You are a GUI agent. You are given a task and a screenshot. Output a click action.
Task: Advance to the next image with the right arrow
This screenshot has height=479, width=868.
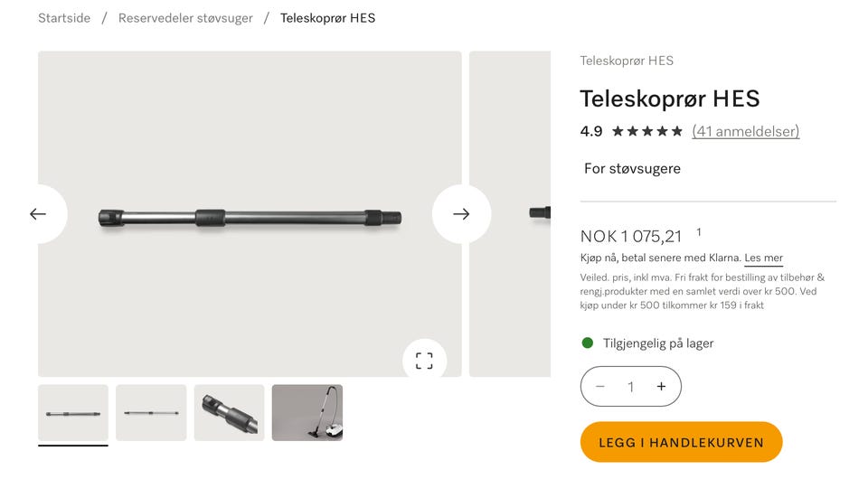click(x=461, y=214)
